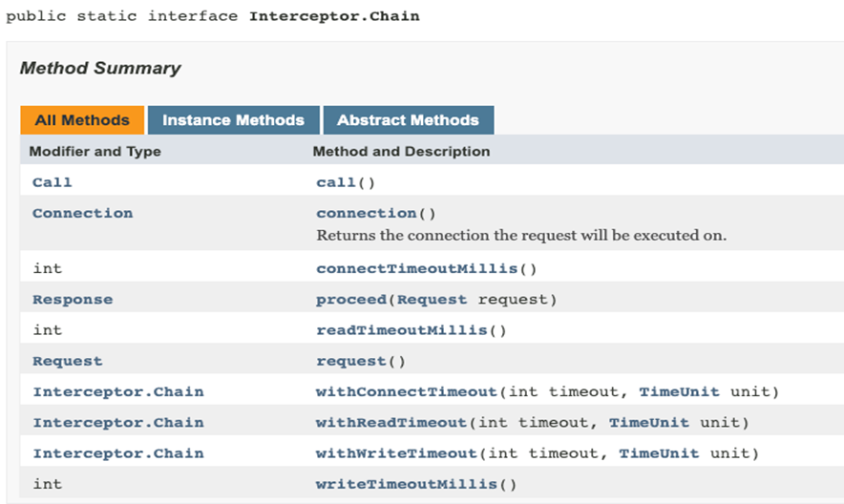Open Request parameter type in proceed
This screenshot has height=504, width=844.
[x=432, y=300]
